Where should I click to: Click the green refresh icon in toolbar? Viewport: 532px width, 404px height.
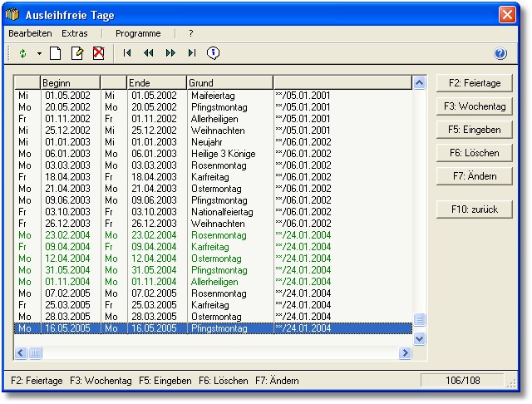click(22, 53)
